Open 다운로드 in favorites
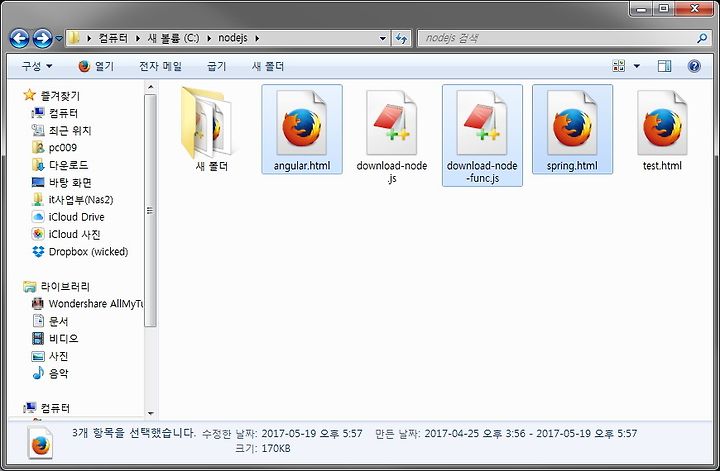 68,165
